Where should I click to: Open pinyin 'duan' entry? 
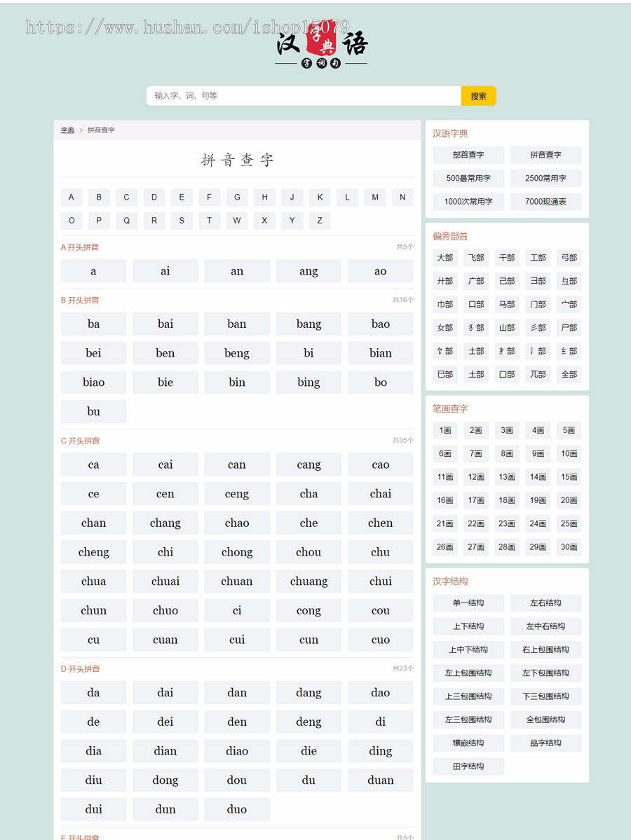coord(381,780)
